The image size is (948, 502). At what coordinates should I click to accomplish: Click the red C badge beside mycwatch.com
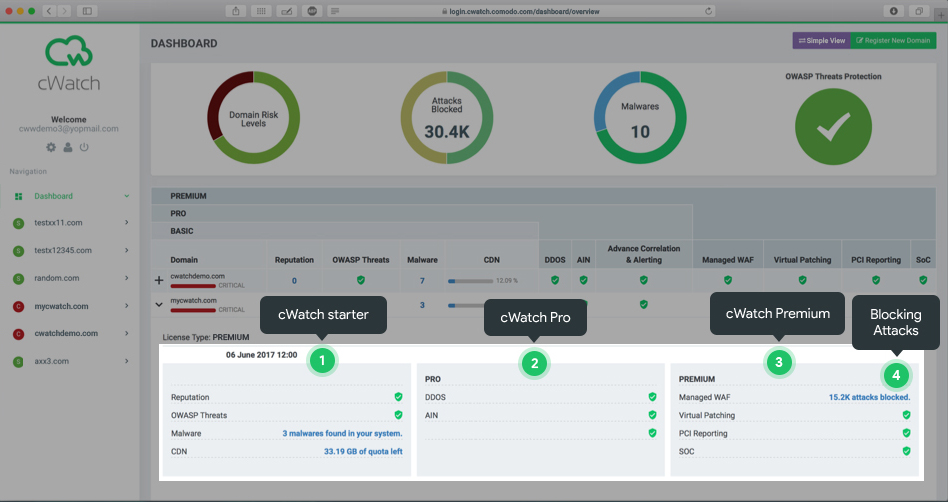click(19, 306)
